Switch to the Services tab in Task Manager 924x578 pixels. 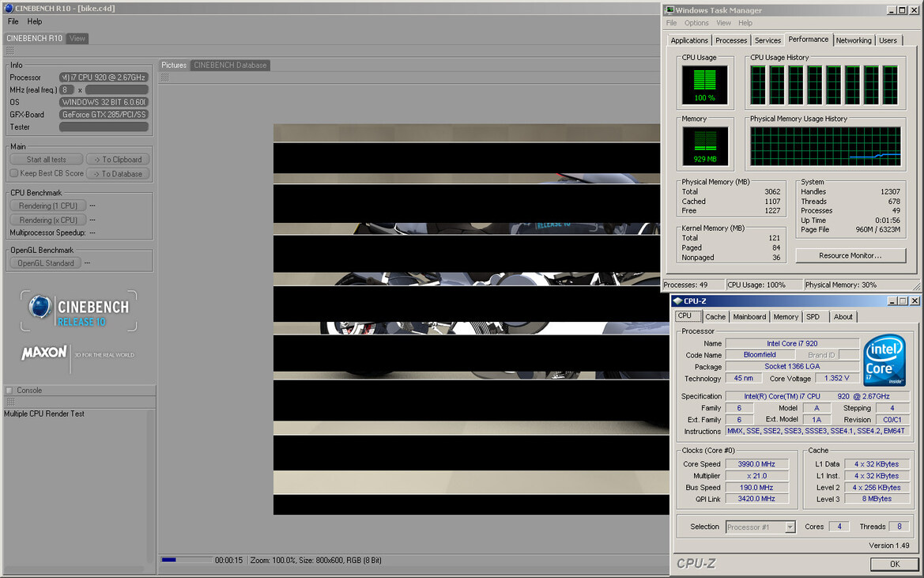(767, 40)
